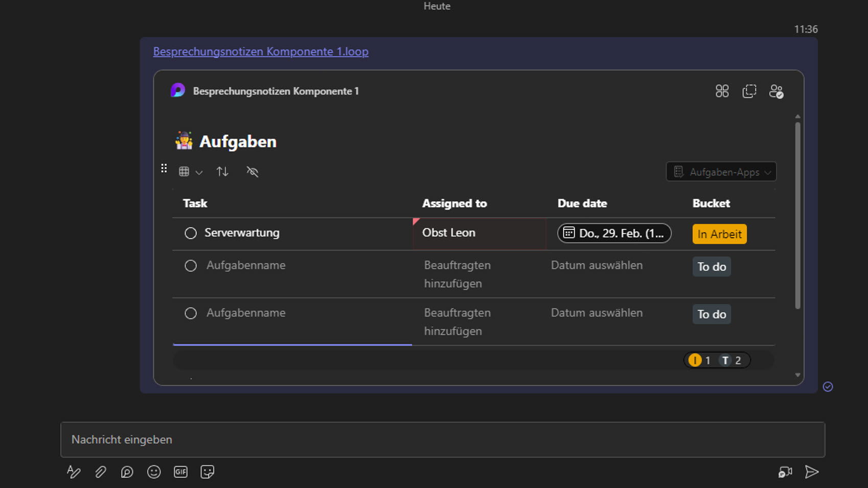The height and width of the screenshot is (488, 868).
Task: Open the sticker picker
Action: pos(208,472)
